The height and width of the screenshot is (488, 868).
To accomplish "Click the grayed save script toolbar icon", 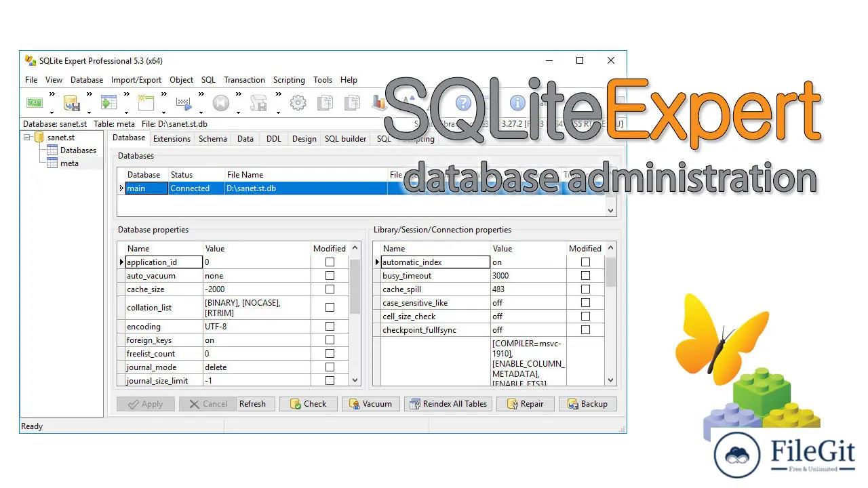I will point(258,103).
